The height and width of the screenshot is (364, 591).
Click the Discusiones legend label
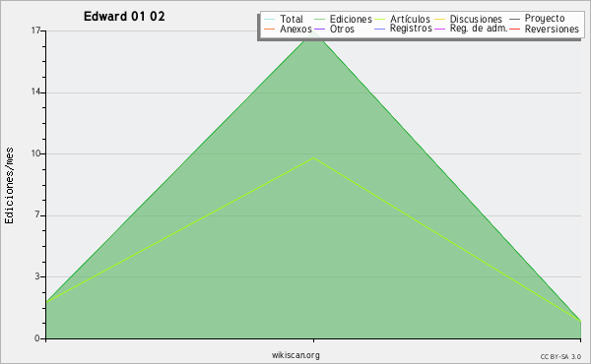point(476,19)
